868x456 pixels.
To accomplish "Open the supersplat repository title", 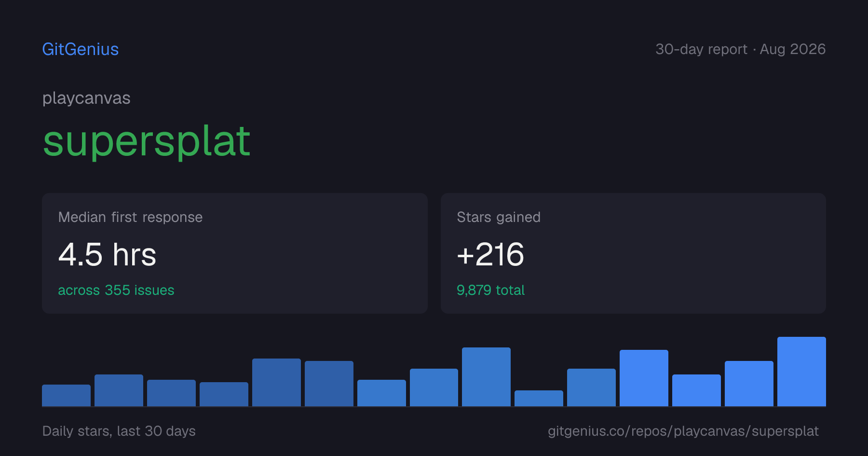I will [147, 142].
